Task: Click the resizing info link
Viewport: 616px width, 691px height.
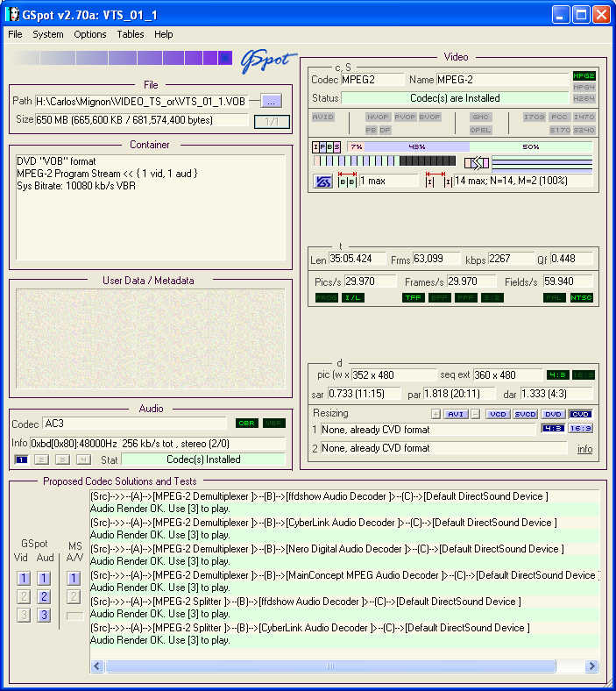Action: click(584, 449)
